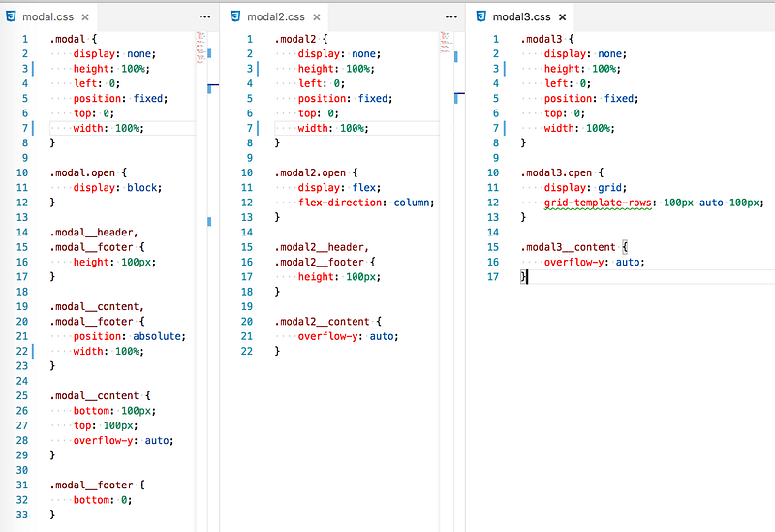Click the CSS file icon on modal2.css tab
775x532 pixels.
(x=235, y=16)
